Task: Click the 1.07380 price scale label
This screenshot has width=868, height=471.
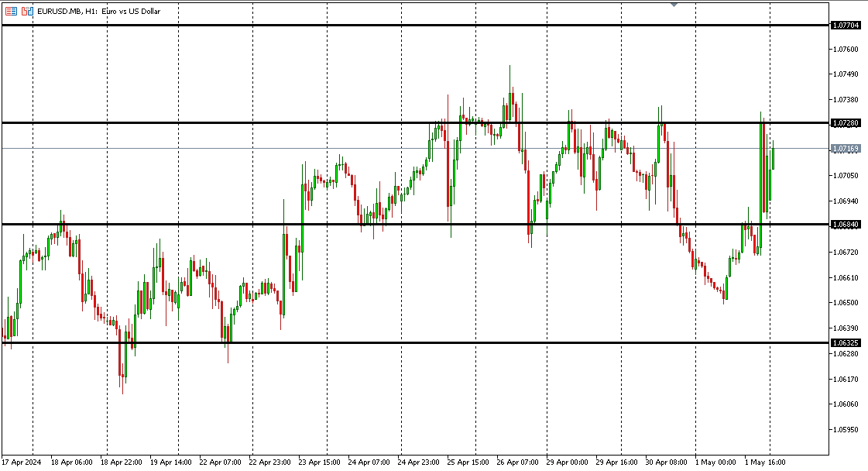Action: click(846, 100)
